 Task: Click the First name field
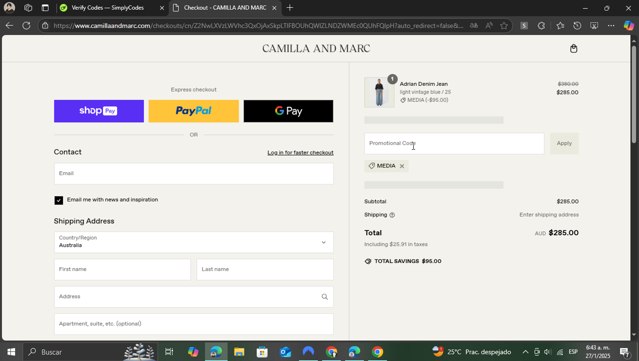coord(122,269)
